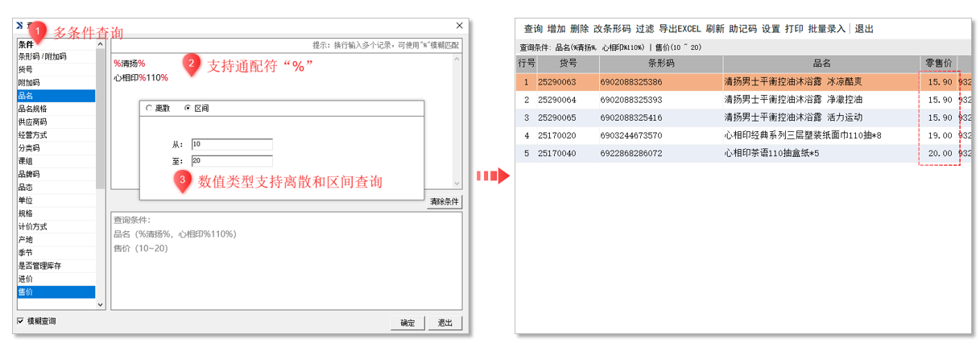Click the 从 value input field
Viewport: 980px width, 347px height.
point(232,144)
